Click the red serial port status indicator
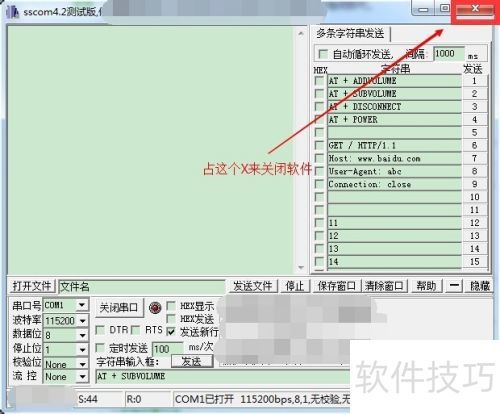The image size is (500, 414). [155, 308]
